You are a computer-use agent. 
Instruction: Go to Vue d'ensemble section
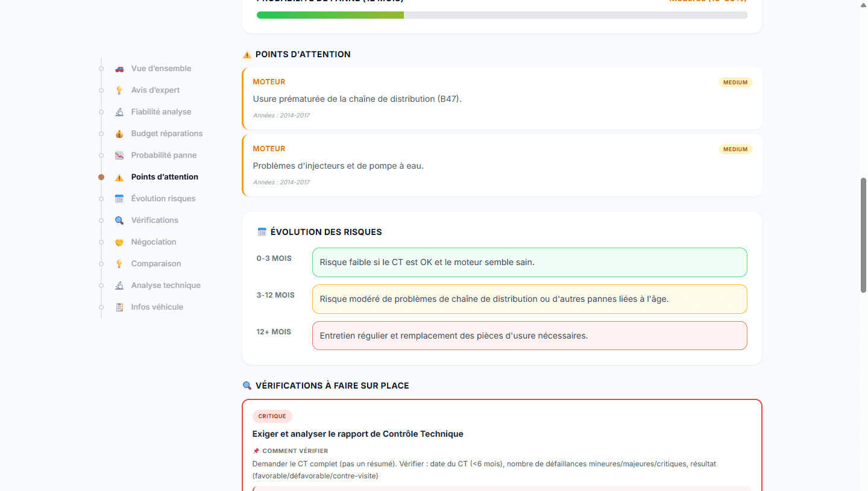pyautogui.click(x=161, y=69)
